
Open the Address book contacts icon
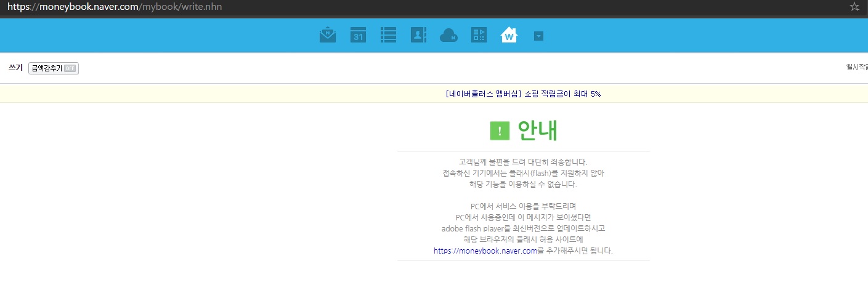(418, 36)
